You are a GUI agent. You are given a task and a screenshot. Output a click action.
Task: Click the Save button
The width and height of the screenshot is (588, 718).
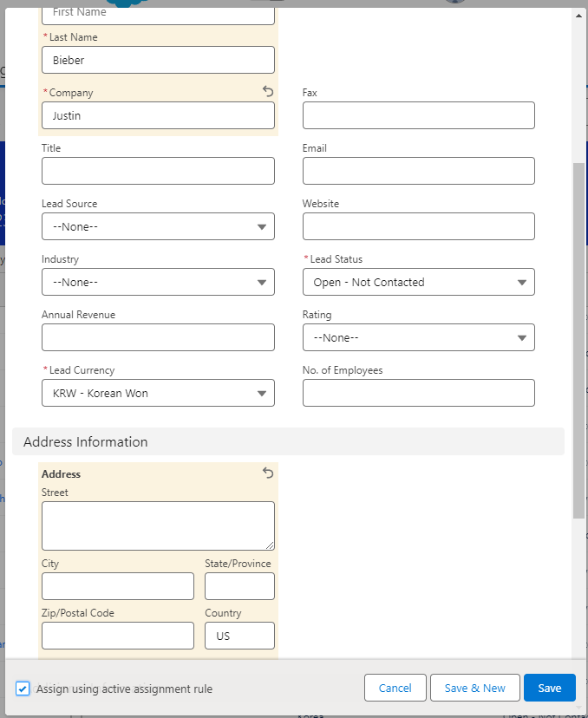(549, 688)
